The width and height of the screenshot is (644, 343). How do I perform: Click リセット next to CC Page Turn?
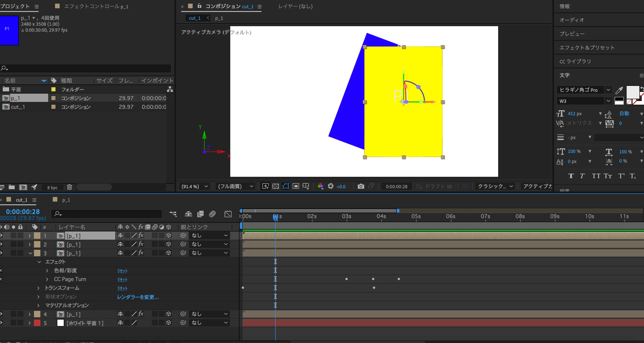[122, 279]
